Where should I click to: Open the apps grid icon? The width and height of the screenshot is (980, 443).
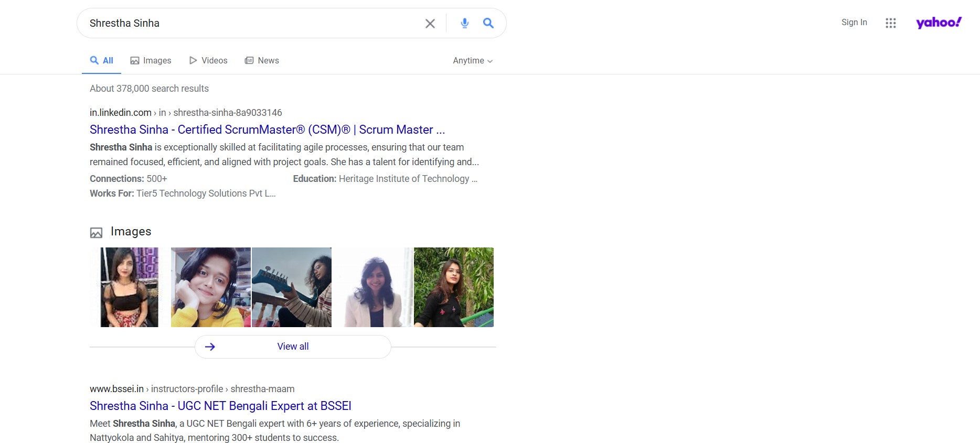[x=890, y=23]
